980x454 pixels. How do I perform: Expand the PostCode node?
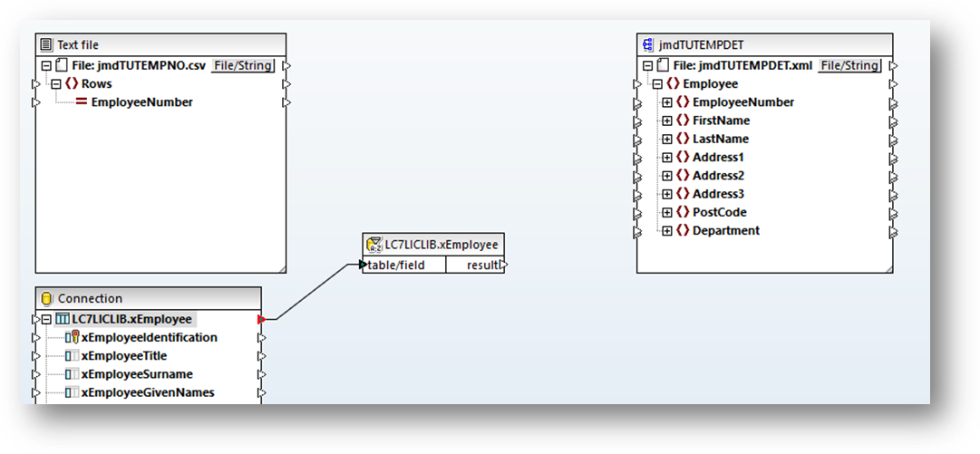click(667, 212)
